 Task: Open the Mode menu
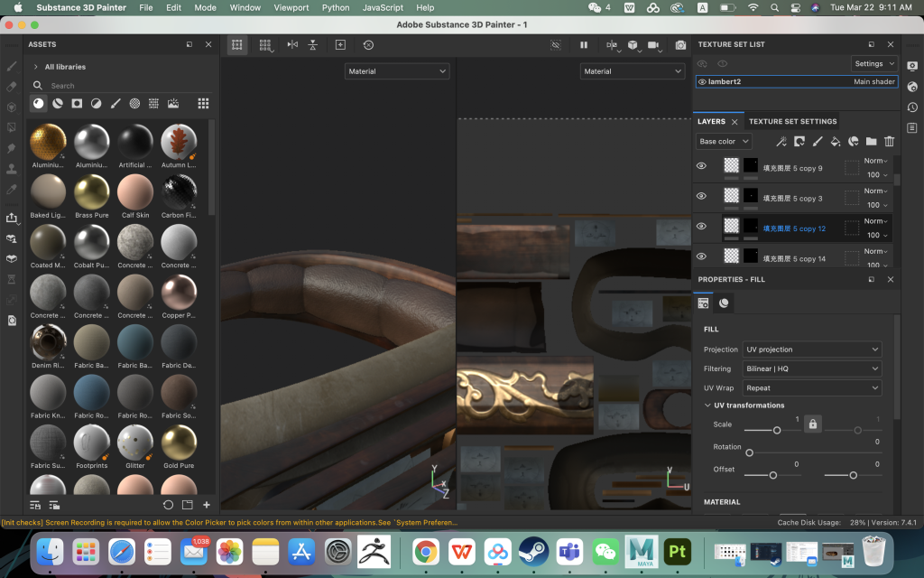coord(205,7)
